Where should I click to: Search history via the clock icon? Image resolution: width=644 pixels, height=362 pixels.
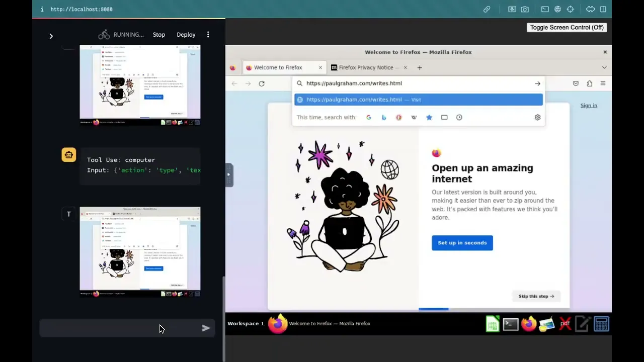pos(459,117)
